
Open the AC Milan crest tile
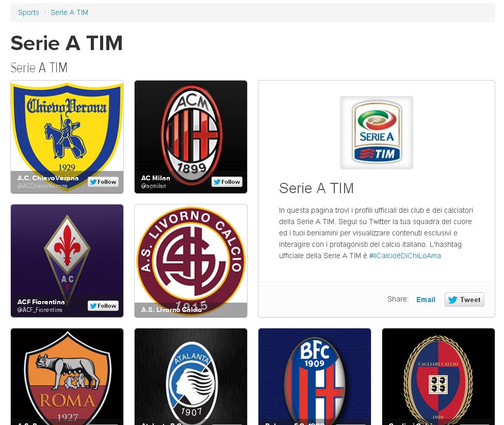[x=190, y=137]
